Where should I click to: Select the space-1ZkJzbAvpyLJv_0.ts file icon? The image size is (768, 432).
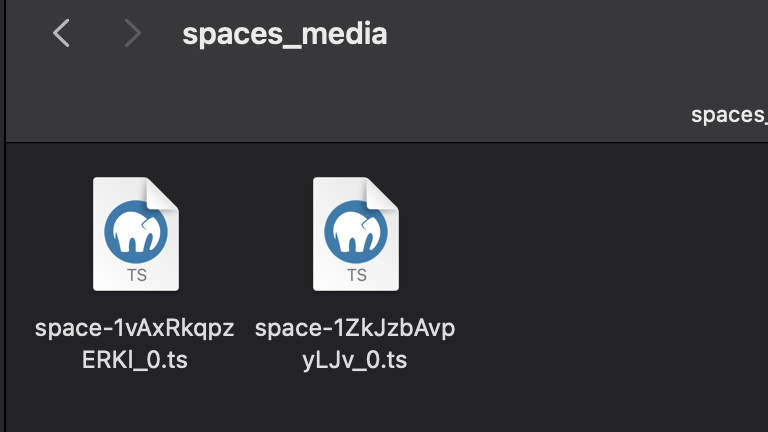point(356,234)
